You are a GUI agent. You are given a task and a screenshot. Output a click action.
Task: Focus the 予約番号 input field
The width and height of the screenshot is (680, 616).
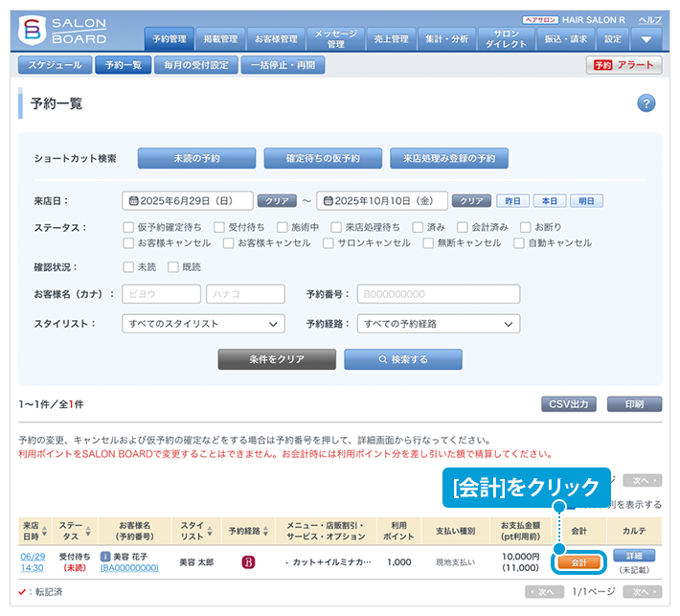(x=439, y=294)
